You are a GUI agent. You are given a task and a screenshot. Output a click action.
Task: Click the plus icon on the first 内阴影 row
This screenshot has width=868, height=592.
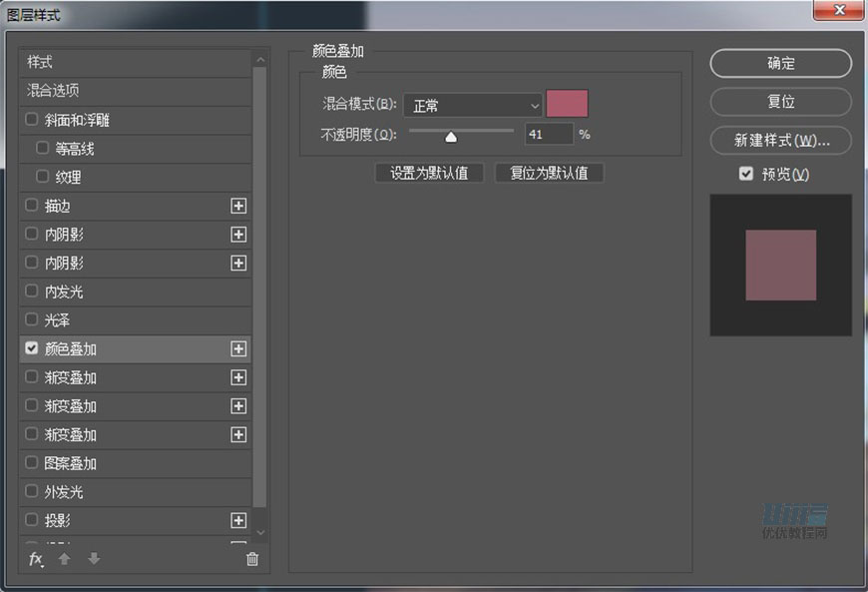click(x=238, y=235)
